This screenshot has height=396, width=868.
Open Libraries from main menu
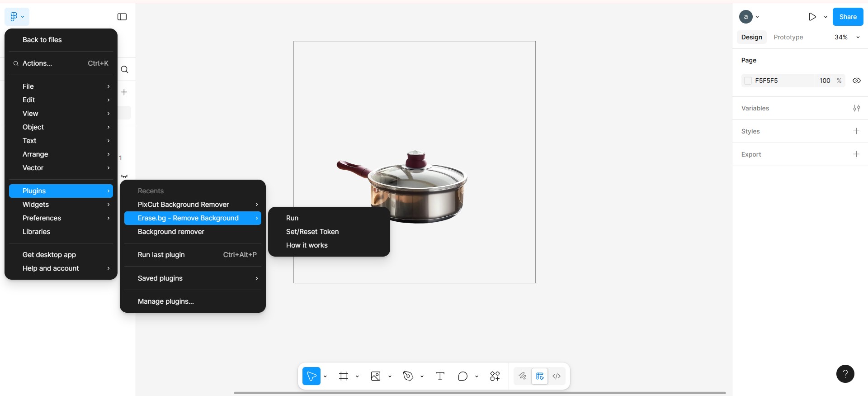click(x=61, y=232)
